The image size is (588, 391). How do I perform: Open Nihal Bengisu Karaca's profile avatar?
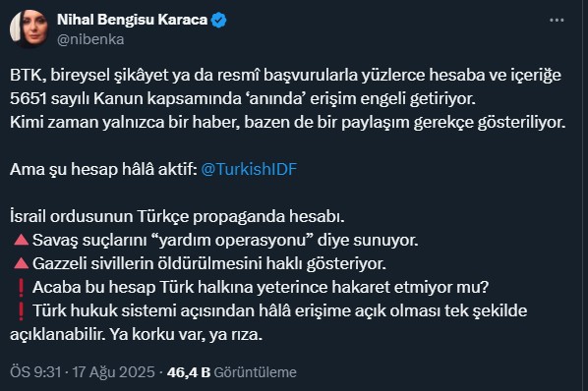(x=29, y=28)
